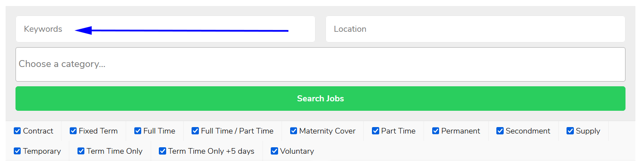Click the Maternity Cover label
This screenshot has width=644, height=161.
[x=327, y=131]
